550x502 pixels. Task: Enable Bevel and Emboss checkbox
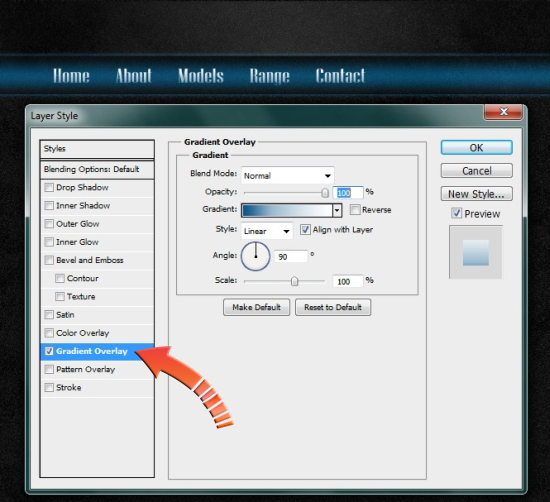tap(49, 260)
